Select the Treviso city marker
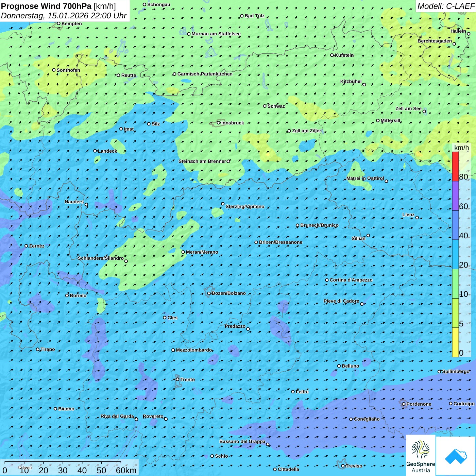This screenshot has height=476, width=476. pyautogui.click(x=343, y=466)
